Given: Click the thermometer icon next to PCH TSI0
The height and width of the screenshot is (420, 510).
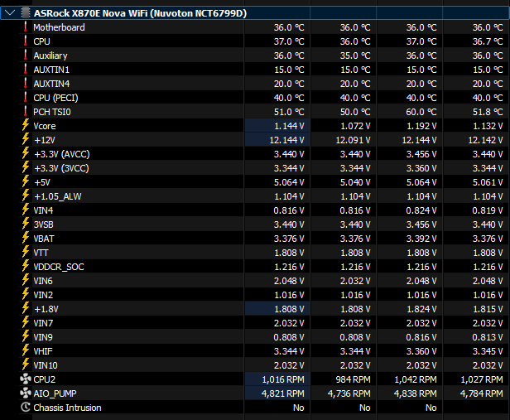Looking at the screenshot, I should point(25,112).
